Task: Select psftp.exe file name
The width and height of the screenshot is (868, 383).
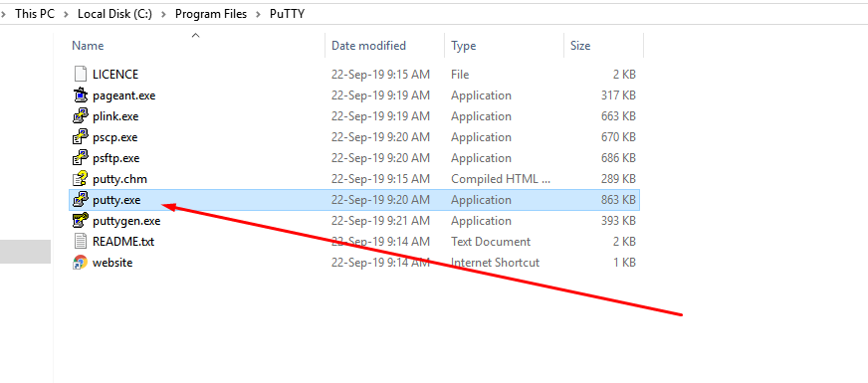Action: [x=116, y=158]
